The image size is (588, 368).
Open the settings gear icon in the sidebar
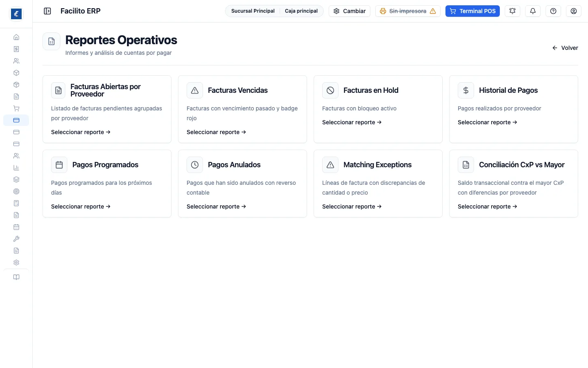[16, 263]
